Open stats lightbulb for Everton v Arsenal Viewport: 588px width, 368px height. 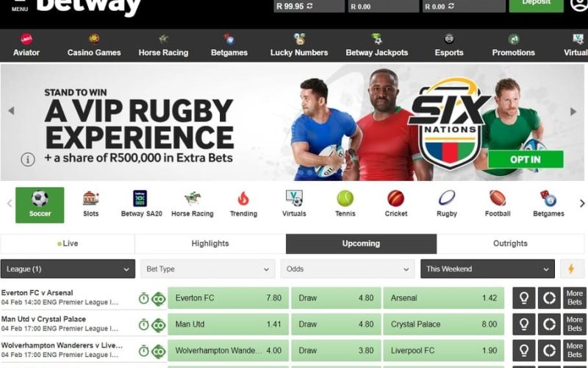[524, 298]
